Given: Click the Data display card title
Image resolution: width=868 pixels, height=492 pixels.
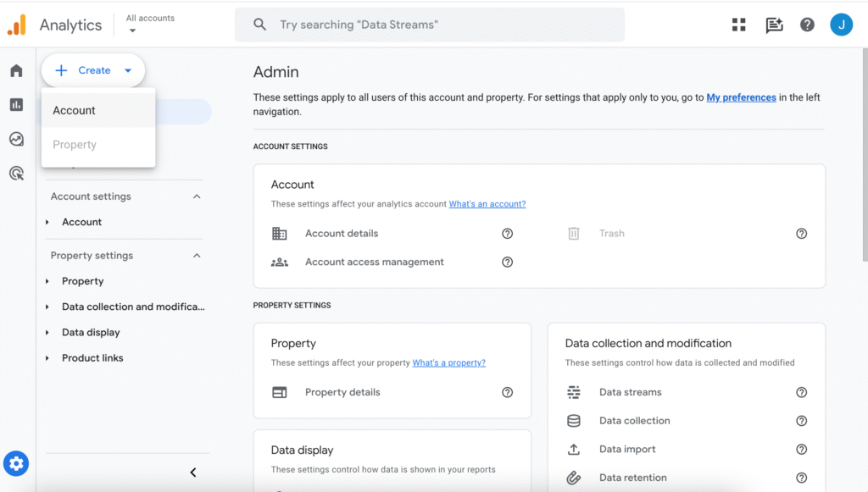Looking at the screenshot, I should (302, 450).
